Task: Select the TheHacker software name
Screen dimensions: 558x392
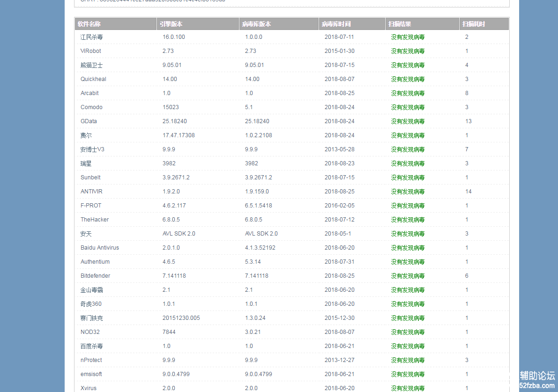Action: tap(95, 220)
